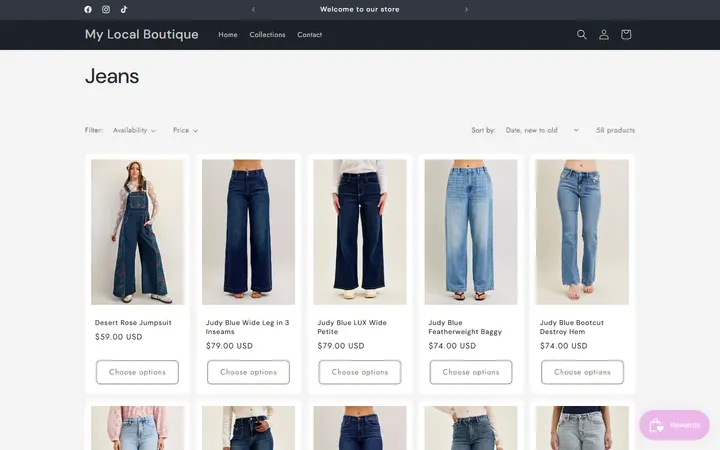This screenshot has width=720, height=450.
Task: Open Judy Blue Wide Leg product image
Action: point(248,232)
